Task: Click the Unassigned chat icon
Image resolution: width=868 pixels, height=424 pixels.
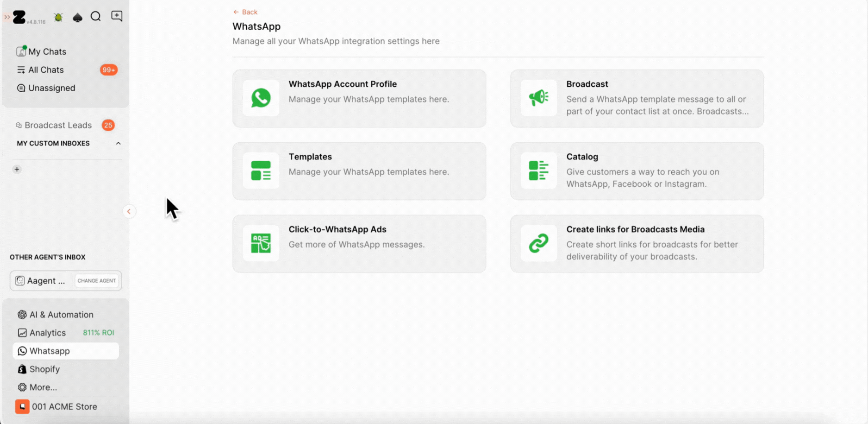Action: pos(21,88)
